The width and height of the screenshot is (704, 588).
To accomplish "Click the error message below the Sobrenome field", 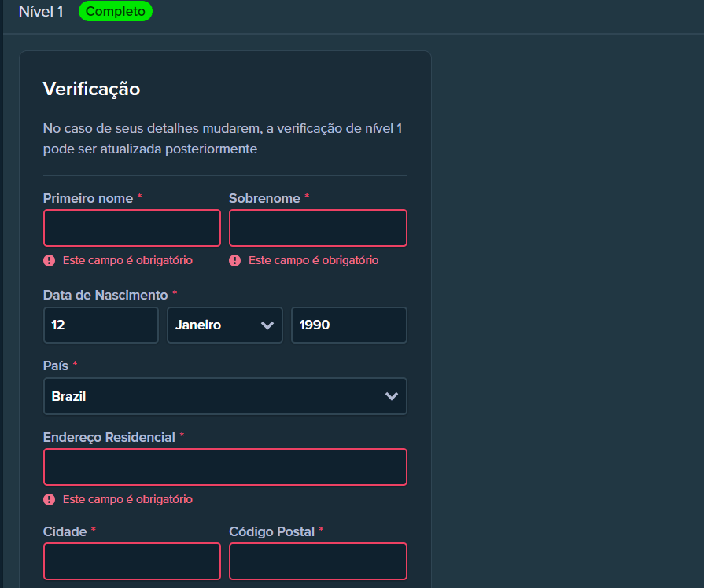I will (x=313, y=260).
